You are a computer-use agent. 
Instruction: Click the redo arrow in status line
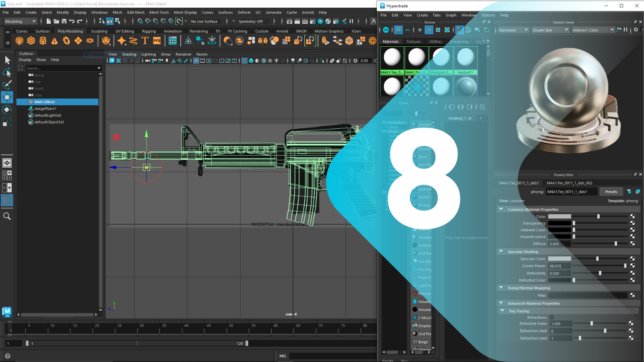click(80, 21)
